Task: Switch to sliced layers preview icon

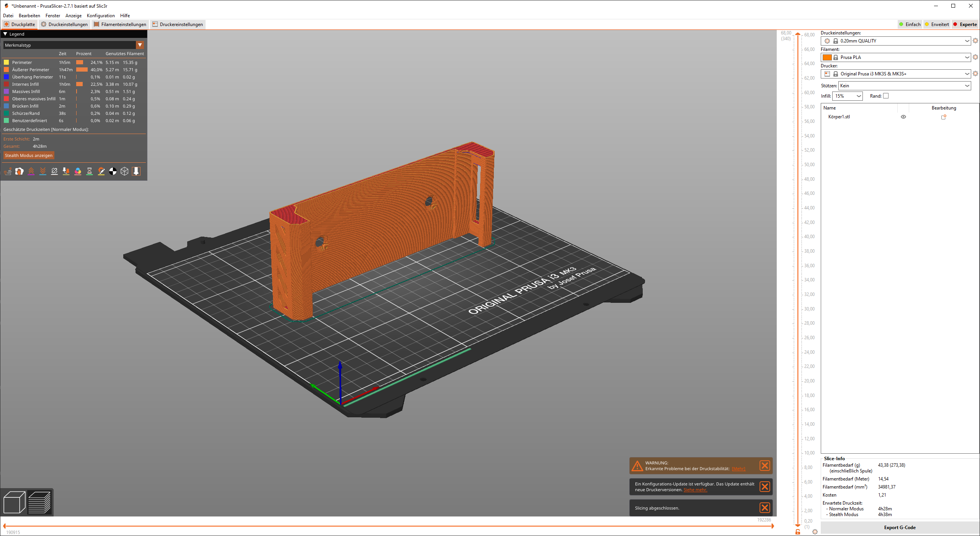Action: click(x=39, y=502)
